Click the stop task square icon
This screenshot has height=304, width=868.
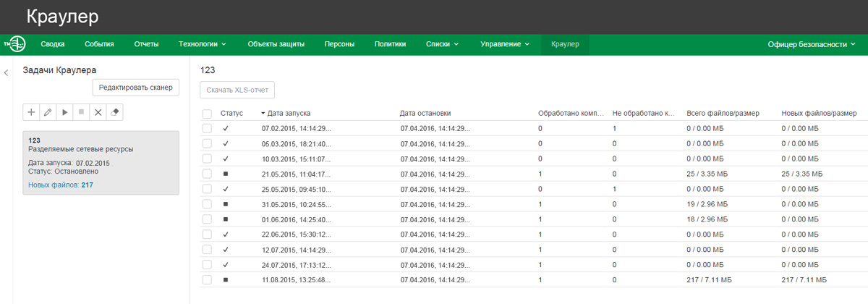click(81, 112)
